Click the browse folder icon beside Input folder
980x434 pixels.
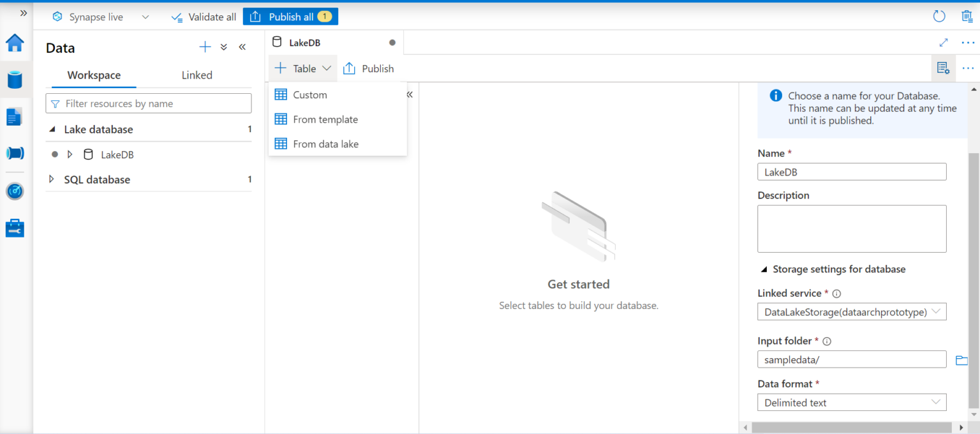(961, 360)
